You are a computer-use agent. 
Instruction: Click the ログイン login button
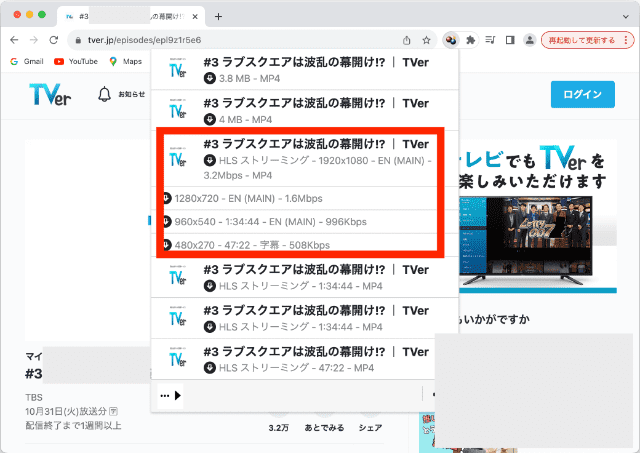582,94
